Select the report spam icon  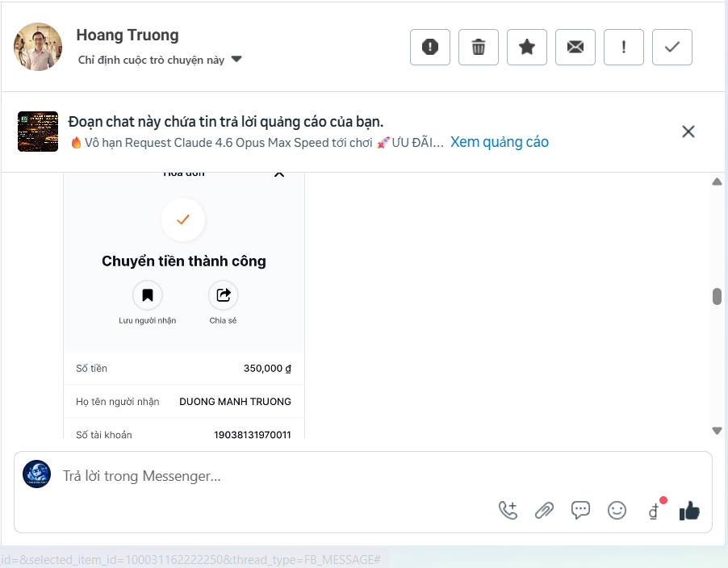[429, 47]
